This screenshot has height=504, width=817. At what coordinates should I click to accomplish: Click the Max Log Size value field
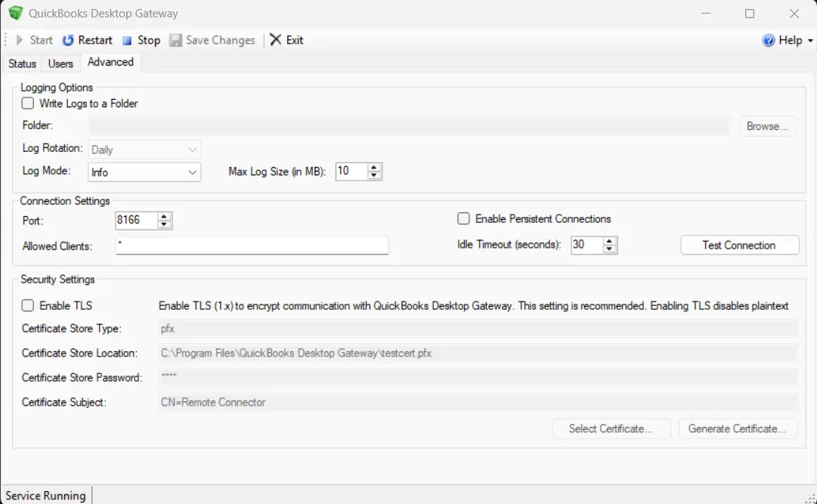[x=351, y=171]
